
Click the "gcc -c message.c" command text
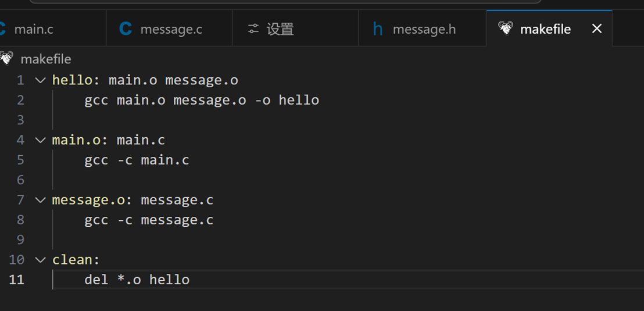(149, 220)
